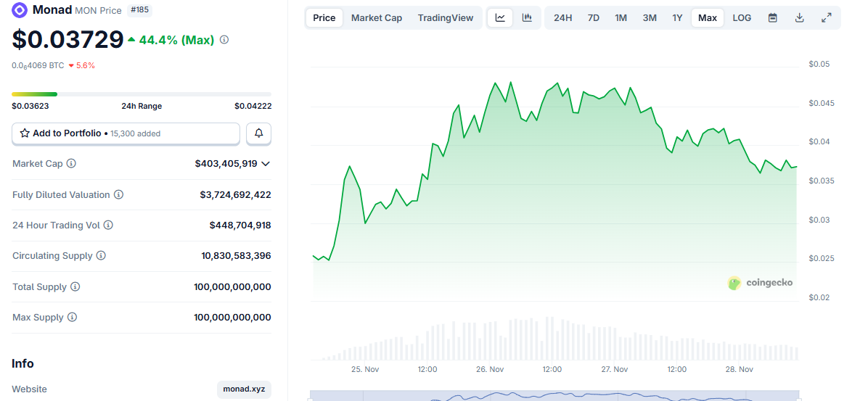Toggle LOG scale on chart
Screen dimensions: 868x401
(x=742, y=17)
